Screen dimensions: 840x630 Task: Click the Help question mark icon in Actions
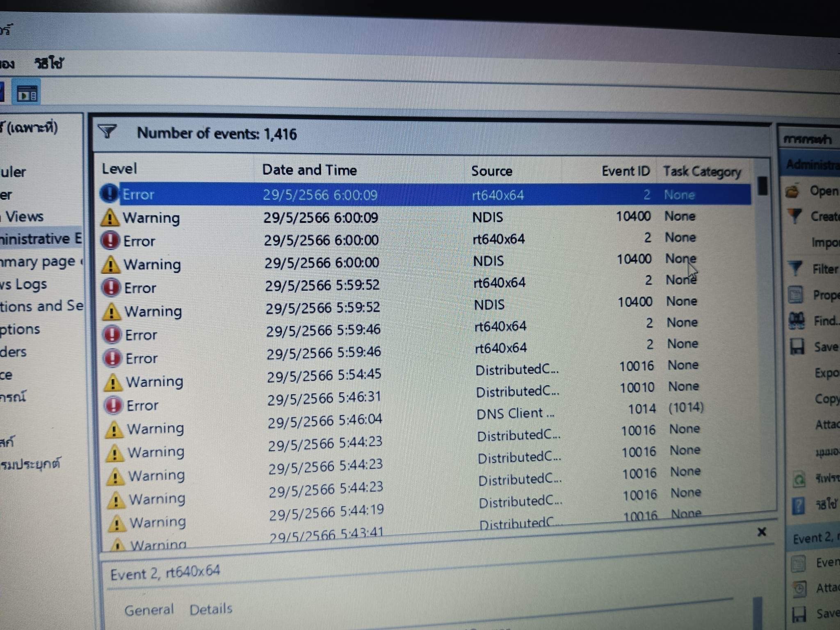click(x=798, y=505)
